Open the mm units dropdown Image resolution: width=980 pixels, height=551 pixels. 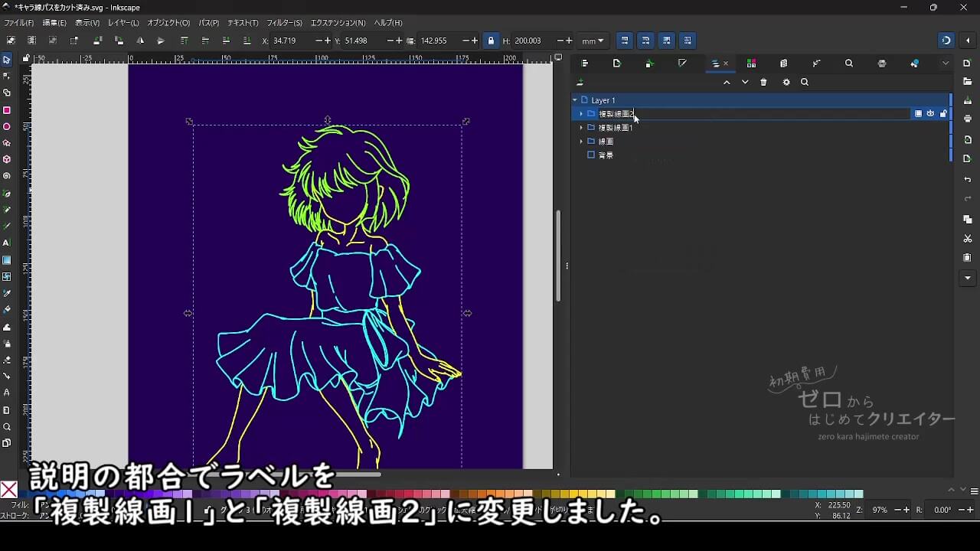pyautogui.click(x=592, y=41)
